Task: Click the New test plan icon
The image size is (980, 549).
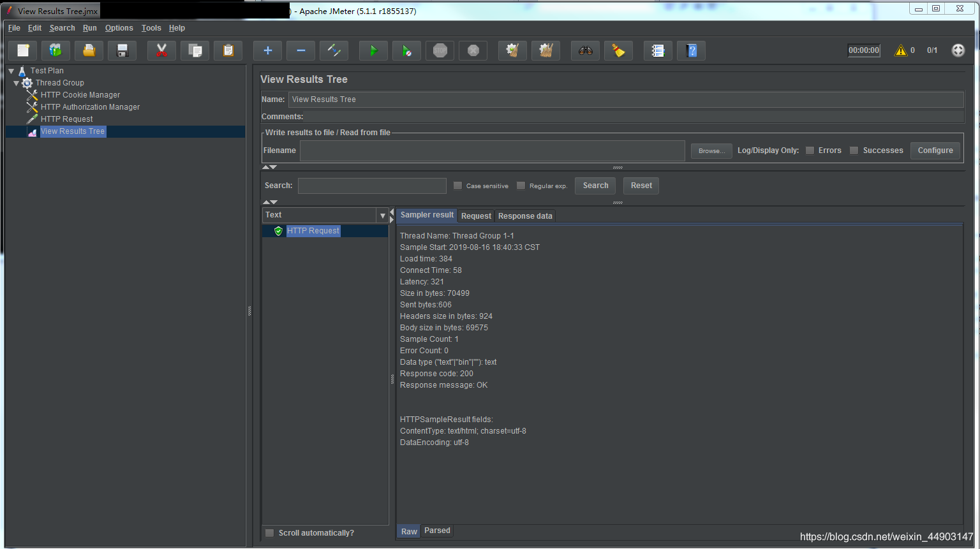Action: point(23,50)
